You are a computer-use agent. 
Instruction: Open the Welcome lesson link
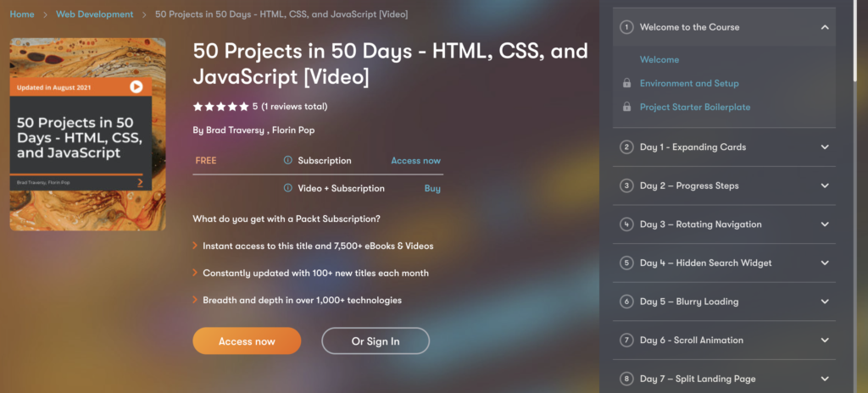(659, 60)
